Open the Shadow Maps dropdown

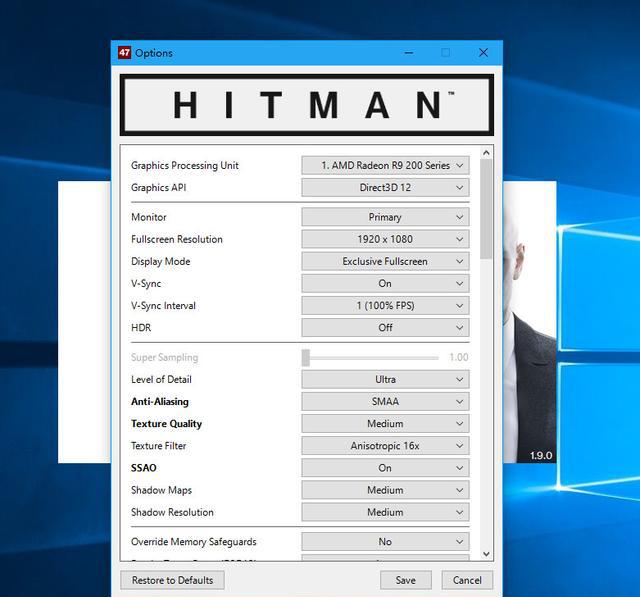tap(385, 490)
